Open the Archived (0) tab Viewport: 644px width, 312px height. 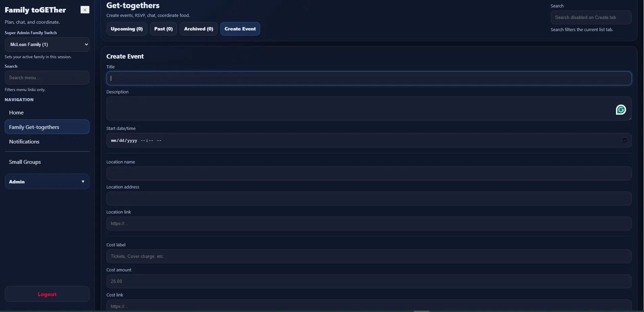click(198, 29)
